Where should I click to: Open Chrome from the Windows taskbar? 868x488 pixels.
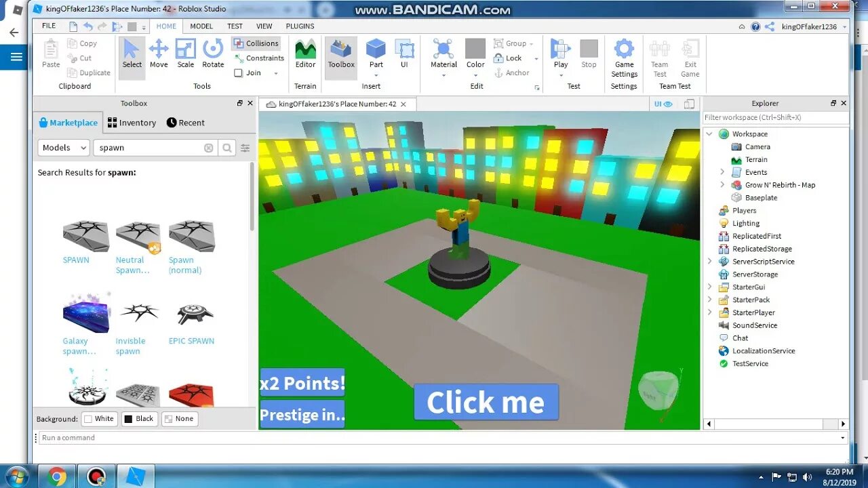click(57, 476)
